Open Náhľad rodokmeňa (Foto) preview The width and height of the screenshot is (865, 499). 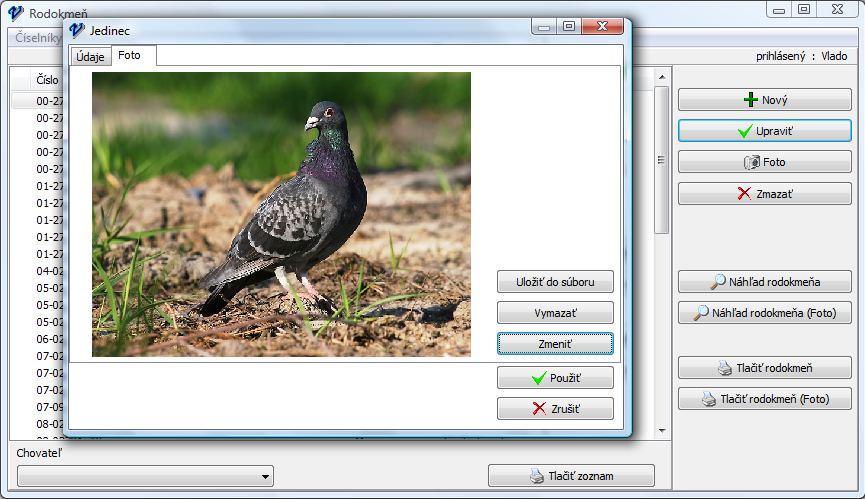point(765,313)
